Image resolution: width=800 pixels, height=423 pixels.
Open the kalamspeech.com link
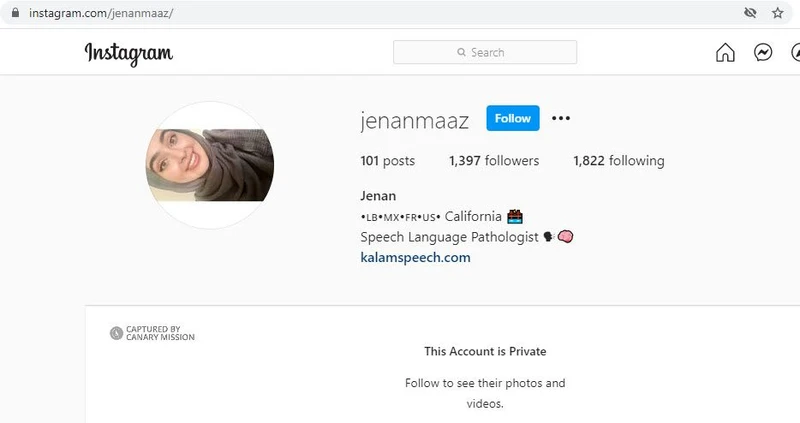tap(415, 257)
